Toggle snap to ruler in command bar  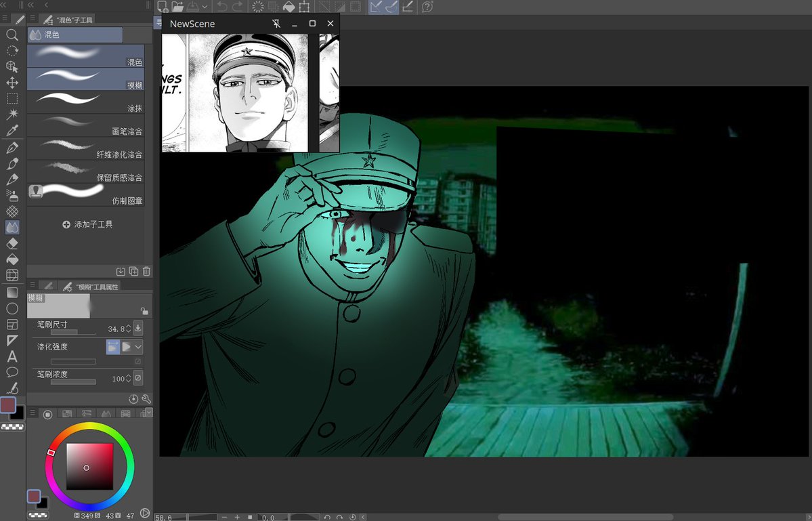point(376,7)
